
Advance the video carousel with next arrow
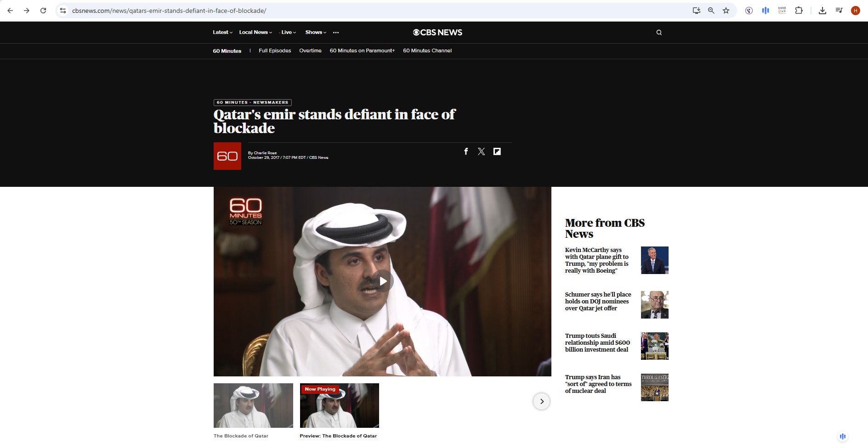tap(541, 401)
